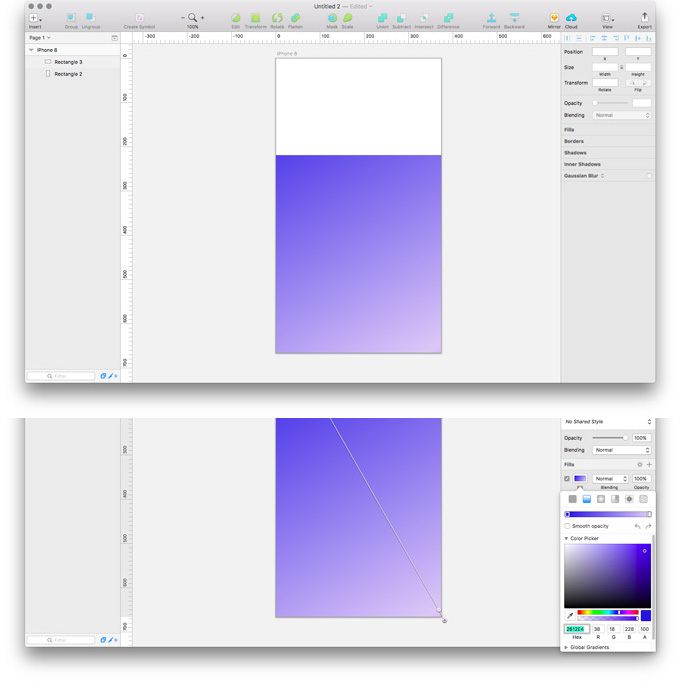Screen dimensions: 680x682
Task: Click the Ungroup toolbar icon
Action: [90, 17]
